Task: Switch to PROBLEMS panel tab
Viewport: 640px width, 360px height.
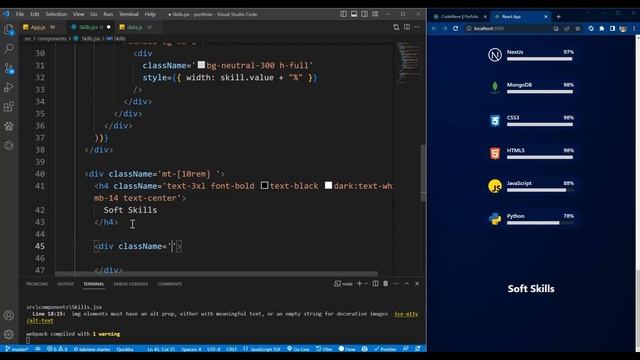Action: point(37,284)
